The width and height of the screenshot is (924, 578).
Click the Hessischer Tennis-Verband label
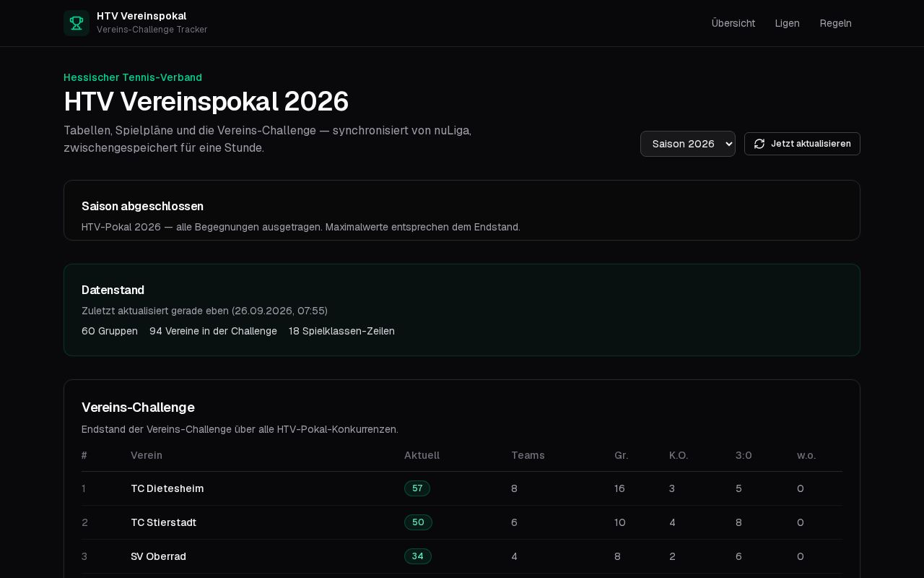coord(133,77)
